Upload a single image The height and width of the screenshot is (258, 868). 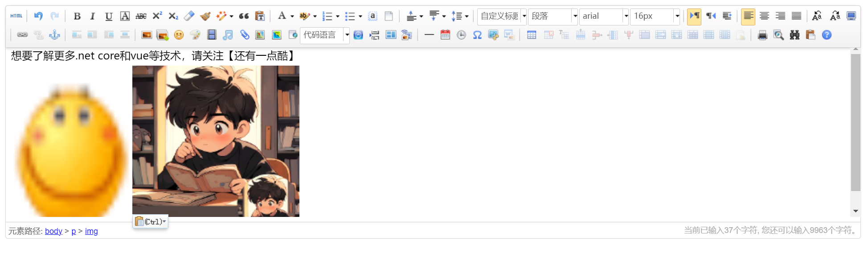pos(147,35)
